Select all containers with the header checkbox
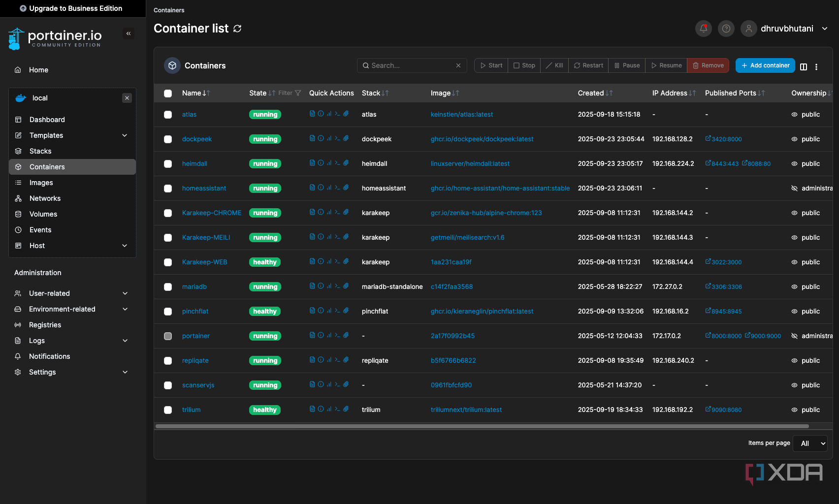The height and width of the screenshot is (504, 839). click(x=168, y=94)
